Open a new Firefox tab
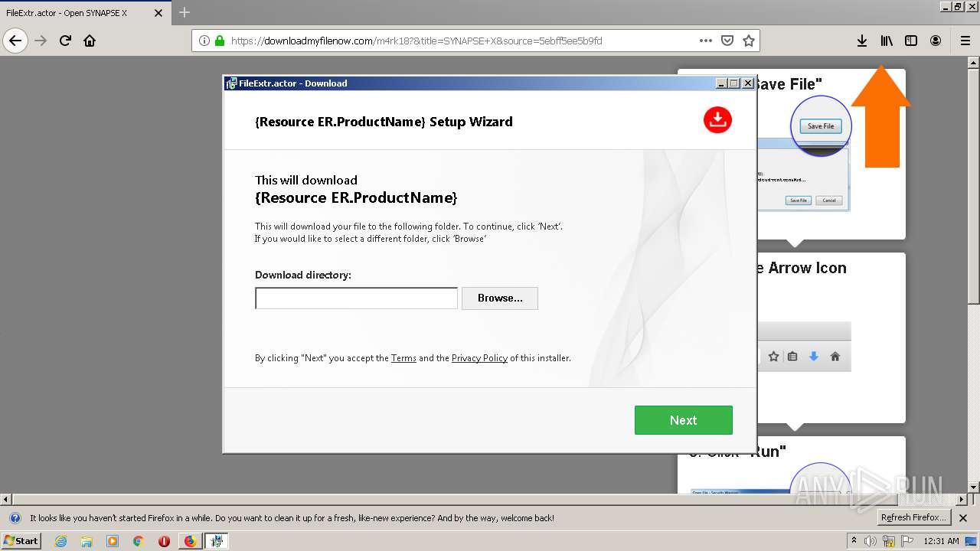 (185, 12)
